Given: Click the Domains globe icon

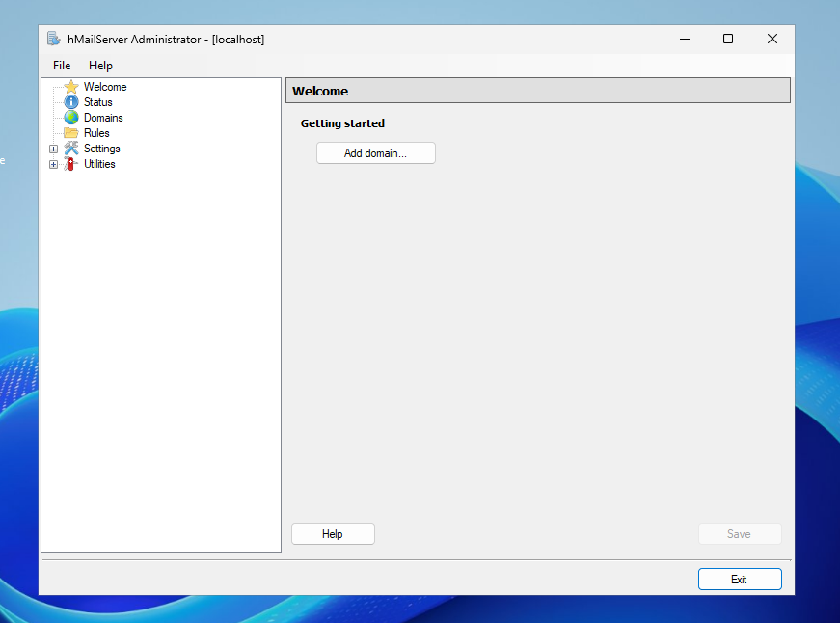Looking at the screenshot, I should point(71,118).
